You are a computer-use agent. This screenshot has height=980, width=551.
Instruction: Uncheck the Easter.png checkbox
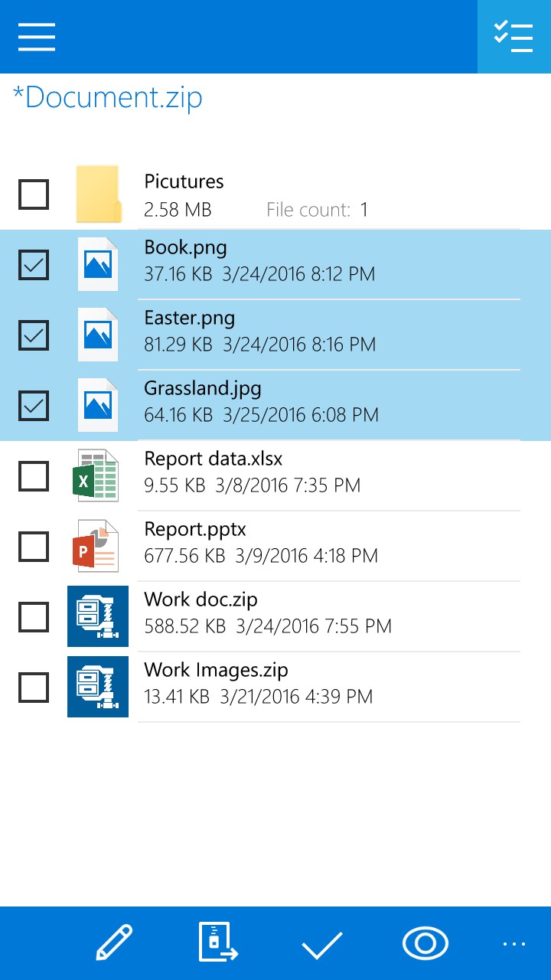click(34, 335)
